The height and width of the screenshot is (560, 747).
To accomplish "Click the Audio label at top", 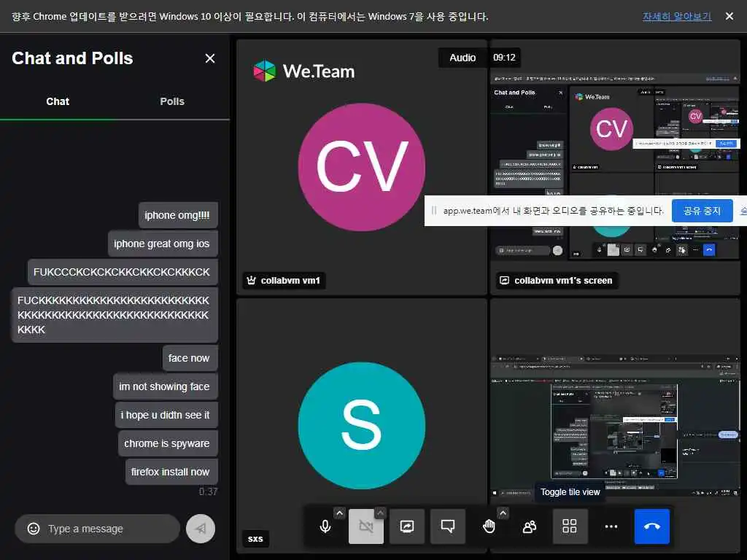I will (x=462, y=58).
